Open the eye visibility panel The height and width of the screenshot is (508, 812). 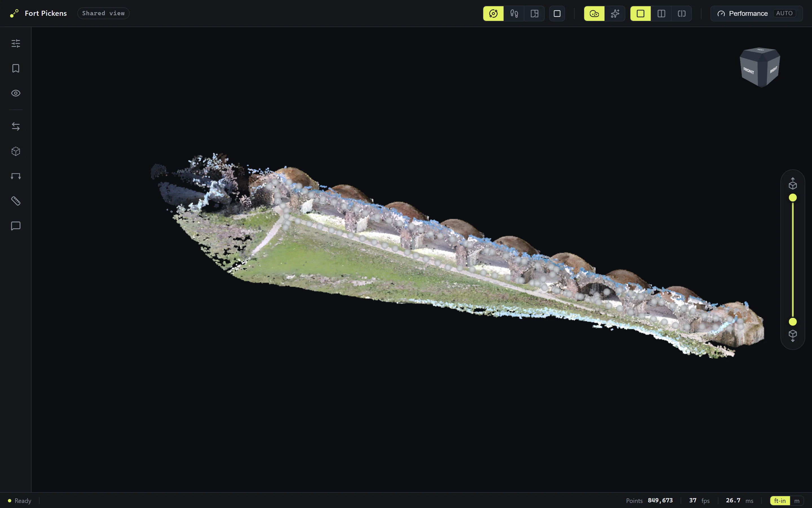coord(16,93)
